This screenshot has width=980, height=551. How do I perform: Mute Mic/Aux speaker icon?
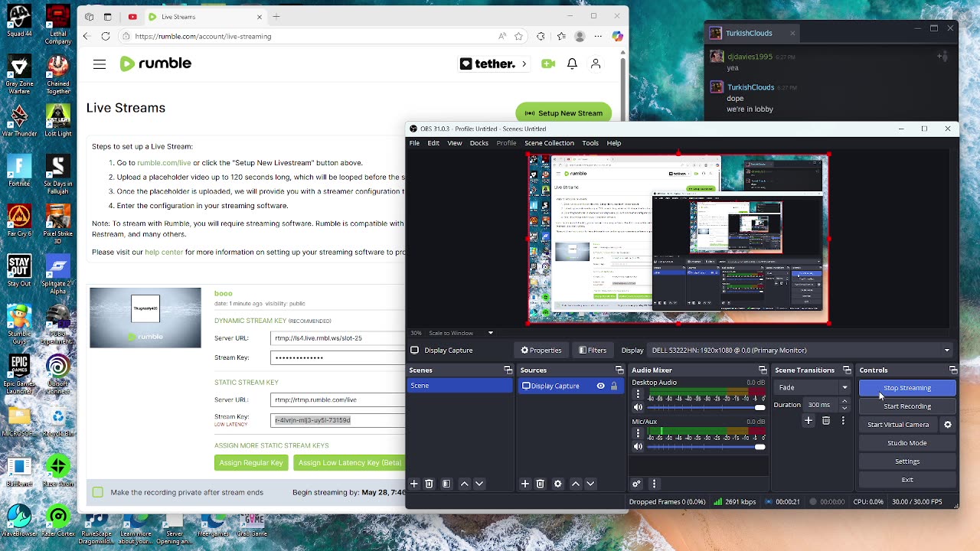(x=638, y=447)
